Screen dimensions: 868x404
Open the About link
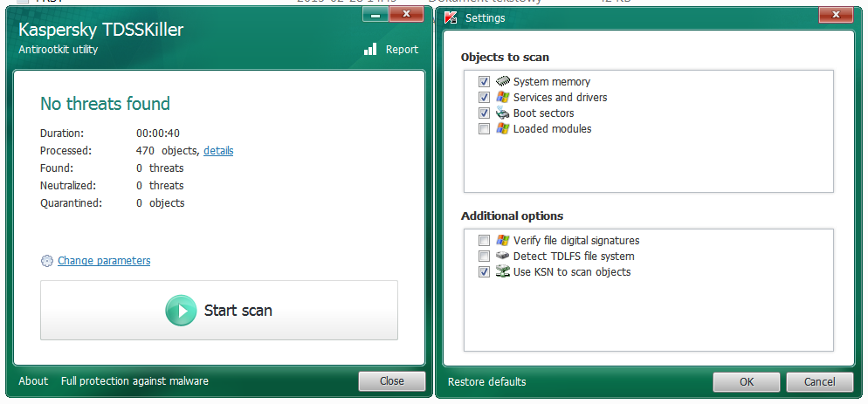coord(33,381)
